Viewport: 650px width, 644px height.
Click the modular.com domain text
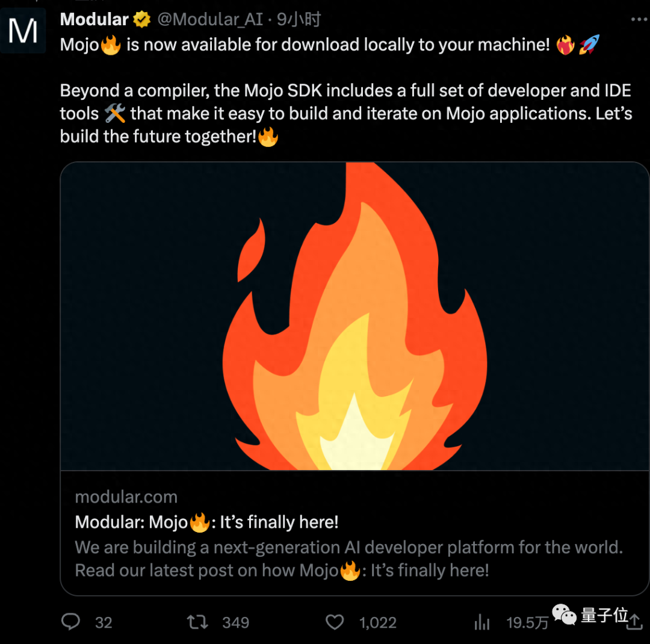(x=126, y=497)
